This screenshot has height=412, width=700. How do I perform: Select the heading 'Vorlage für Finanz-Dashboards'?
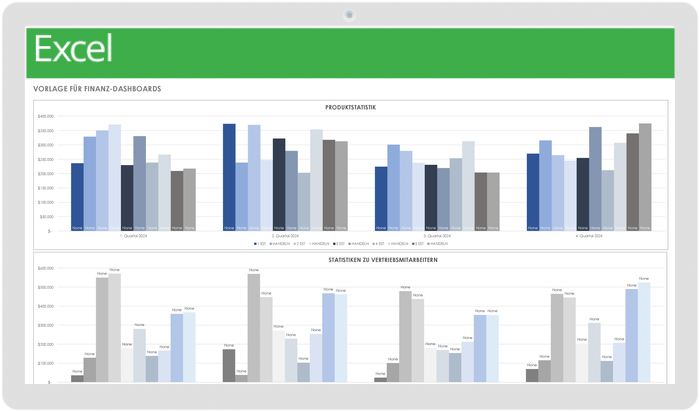[97, 89]
